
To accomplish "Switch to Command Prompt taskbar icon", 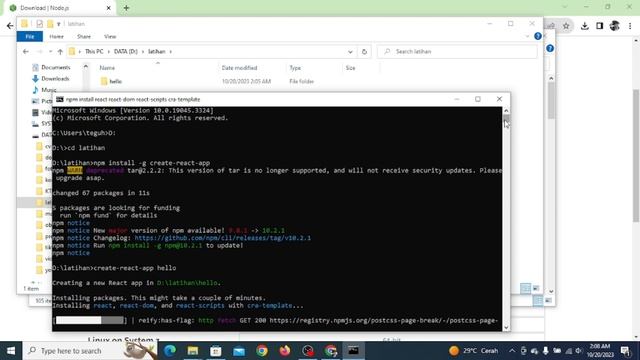I will [x=353, y=351].
